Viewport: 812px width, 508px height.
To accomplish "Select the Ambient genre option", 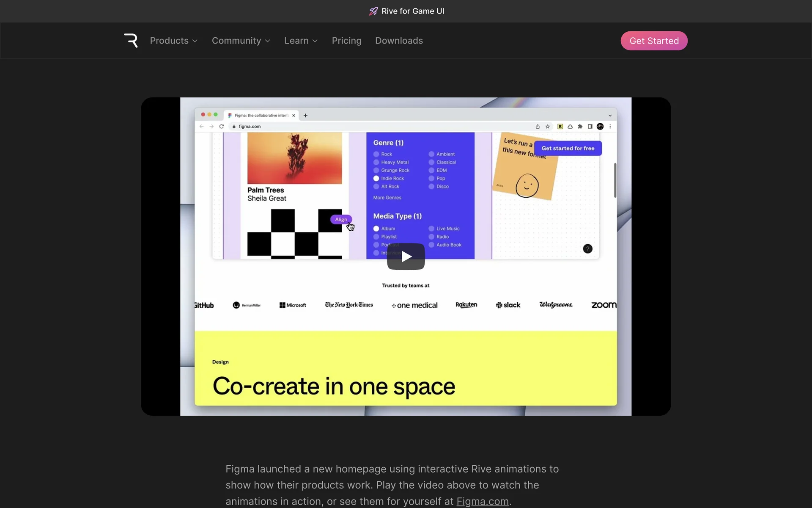I will pos(431,154).
